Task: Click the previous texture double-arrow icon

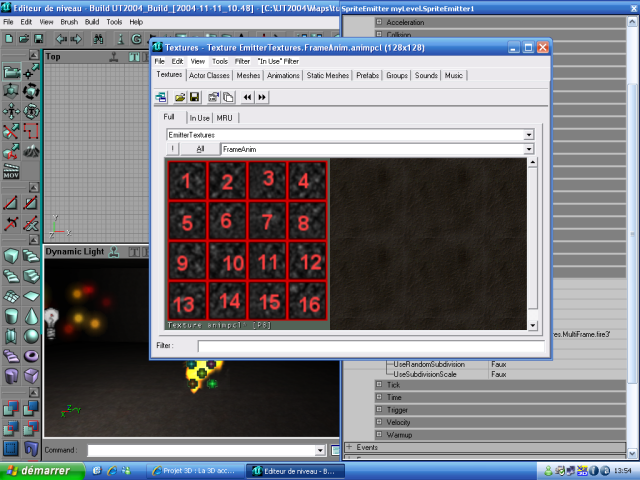Action: pyautogui.click(x=246, y=97)
